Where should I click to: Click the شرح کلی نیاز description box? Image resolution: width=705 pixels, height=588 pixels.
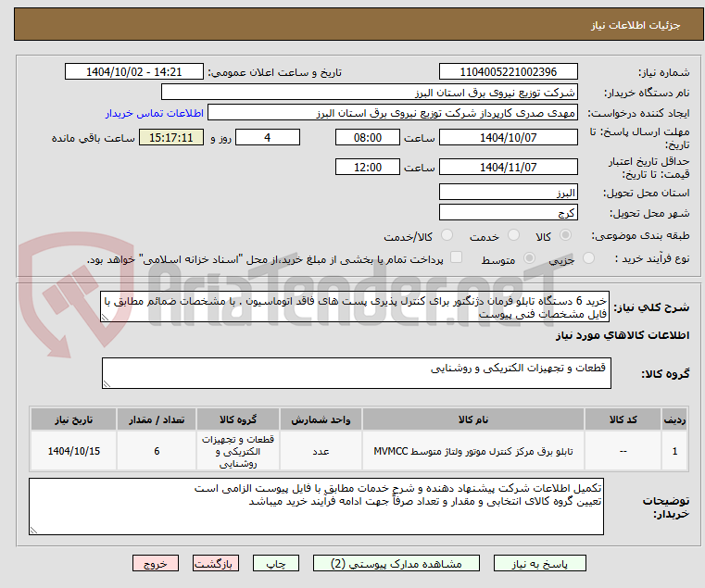point(355,307)
